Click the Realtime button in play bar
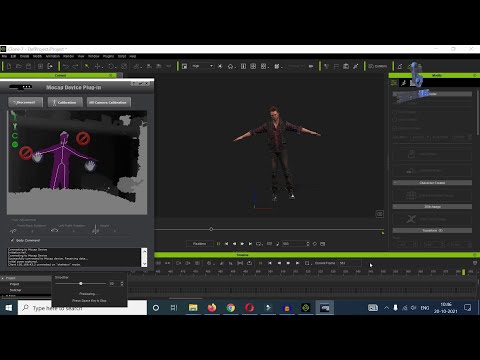The height and width of the screenshot is (360, 480). (199, 244)
